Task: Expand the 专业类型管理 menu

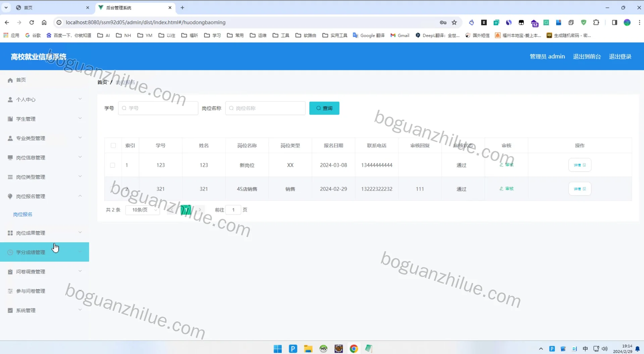Action: pyautogui.click(x=45, y=138)
